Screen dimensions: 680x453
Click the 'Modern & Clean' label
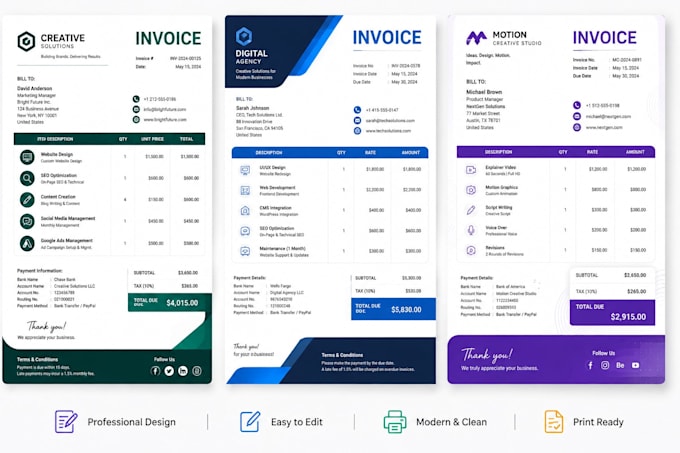[x=451, y=422]
